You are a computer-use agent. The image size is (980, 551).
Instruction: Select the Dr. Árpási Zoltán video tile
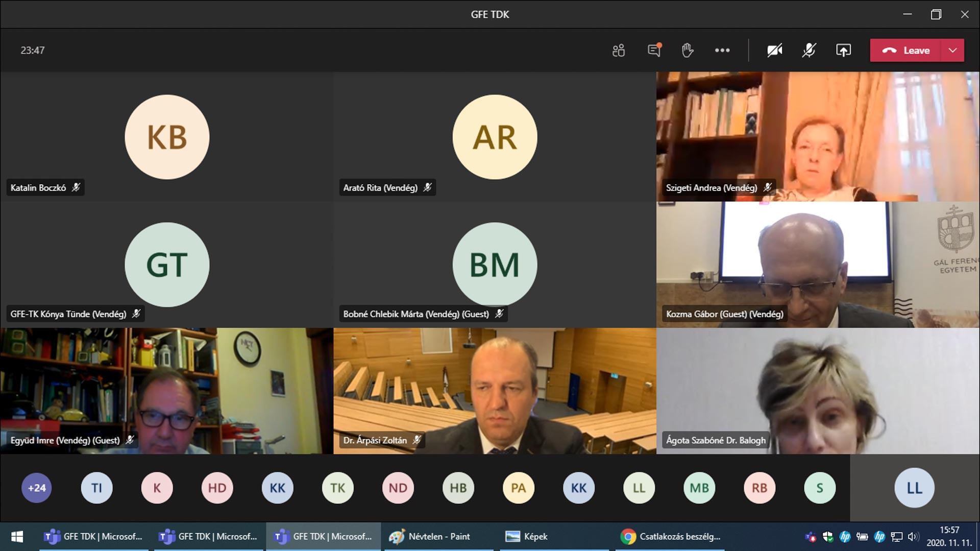tap(494, 391)
